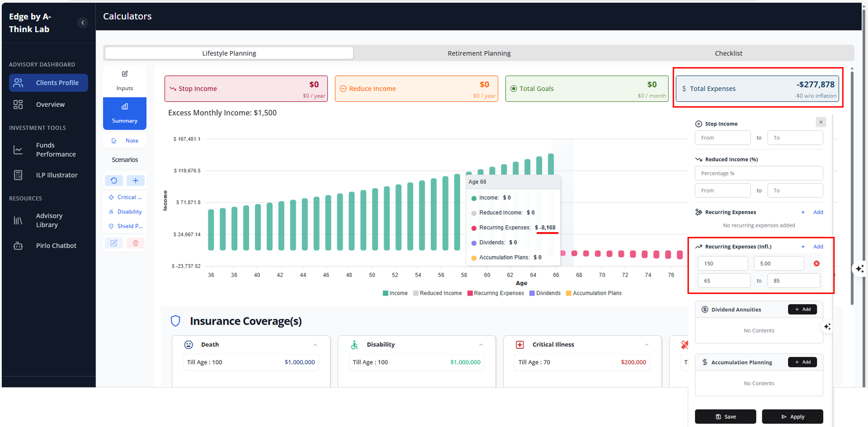Viewport: 868px width, 427px height.
Task: Switch to the Retirement Planning tab
Action: [x=479, y=53]
